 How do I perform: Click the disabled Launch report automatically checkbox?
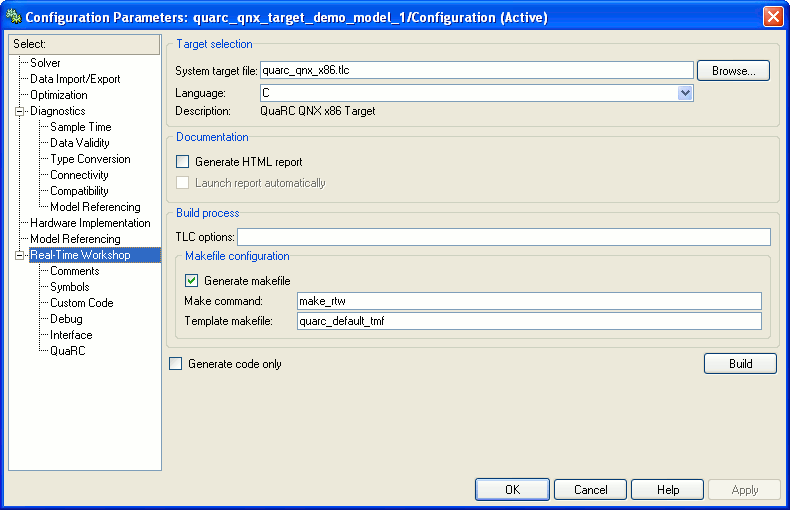point(182,182)
